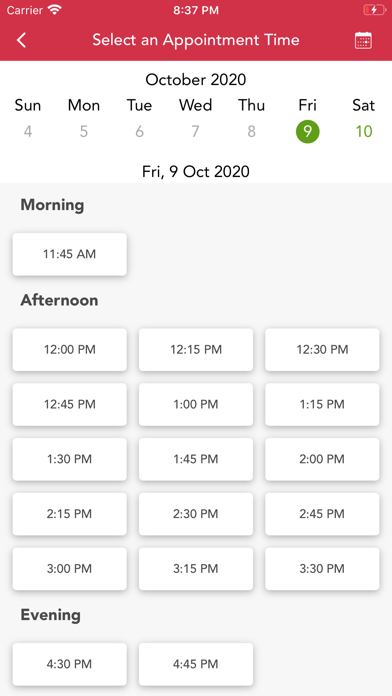
Task: Choose the 3:30 PM slot
Action: coord(322,569)
